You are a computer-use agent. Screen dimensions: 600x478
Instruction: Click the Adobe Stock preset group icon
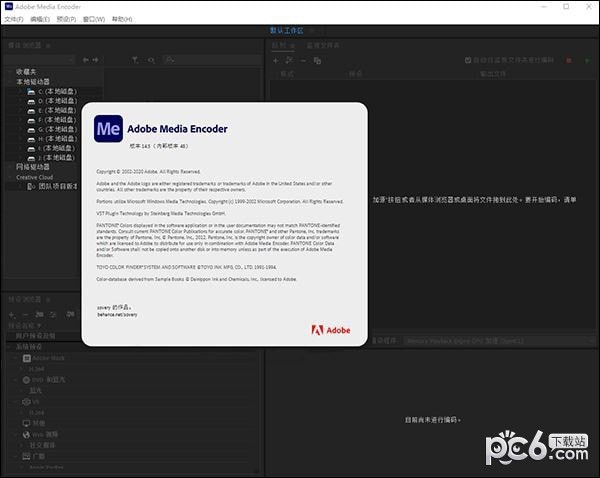coord(27,359)
